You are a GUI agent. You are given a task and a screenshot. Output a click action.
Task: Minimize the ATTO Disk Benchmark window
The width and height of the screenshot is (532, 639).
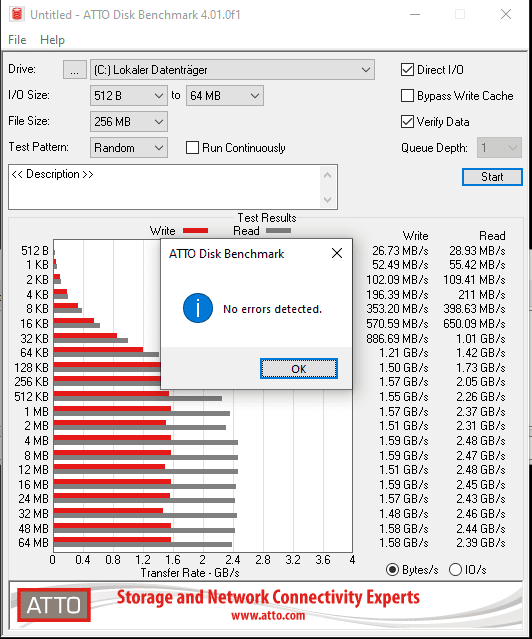(x=415, y=14)
